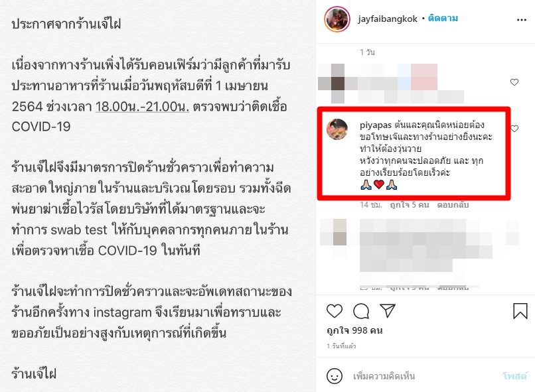Screen dimensions: 535x392
Task: Like the post with the heart icon
Action: point(335,311)
